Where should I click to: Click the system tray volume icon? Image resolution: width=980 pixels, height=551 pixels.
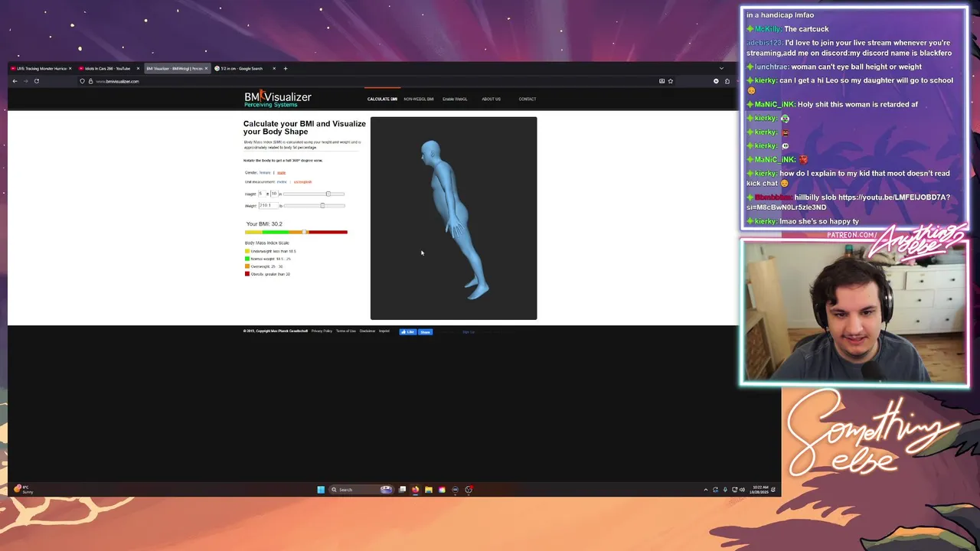(x=742, y=490)
